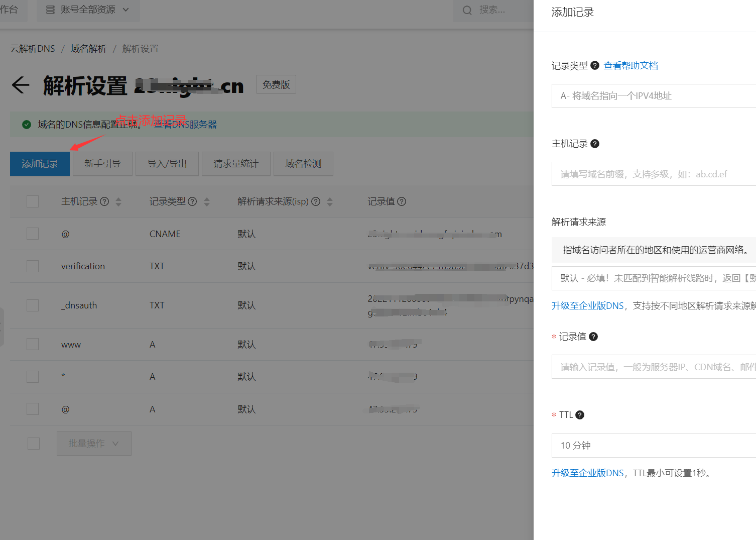Click green check icon in DNS status banner

click(x=27, y=125)
